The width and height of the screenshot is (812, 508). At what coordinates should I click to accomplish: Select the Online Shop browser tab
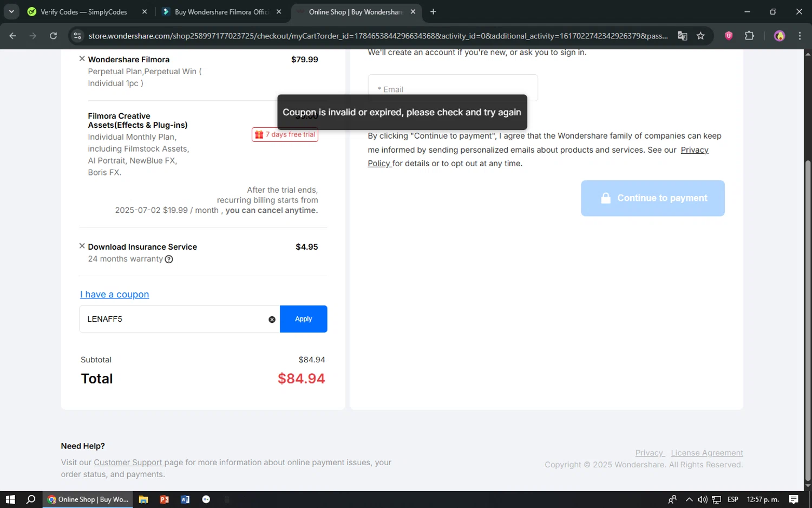point(356,12)
